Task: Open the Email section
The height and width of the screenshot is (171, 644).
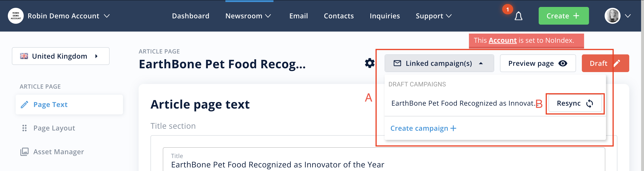Action: [x=299, y=16]
